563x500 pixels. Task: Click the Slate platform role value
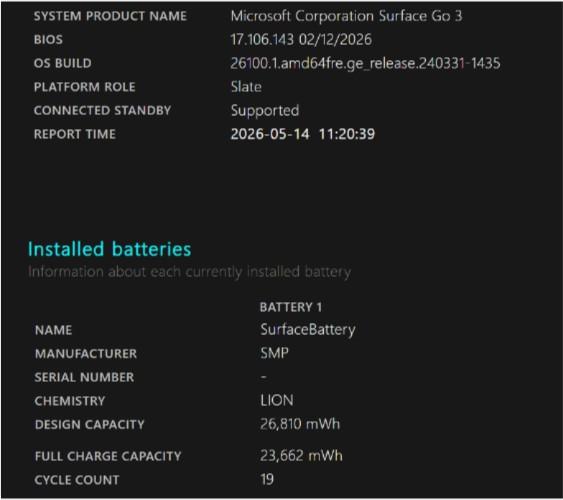click(x=246, y=87)
